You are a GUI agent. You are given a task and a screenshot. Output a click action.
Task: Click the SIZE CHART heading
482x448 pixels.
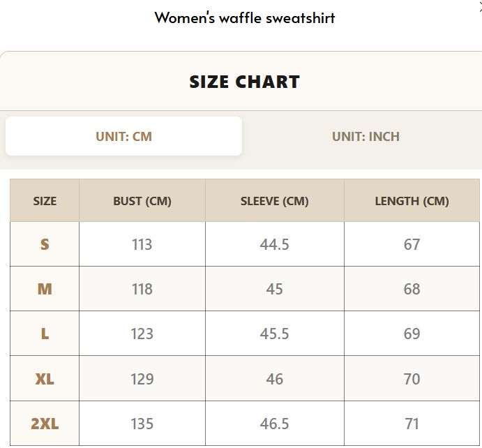click(x=244, y=82)
